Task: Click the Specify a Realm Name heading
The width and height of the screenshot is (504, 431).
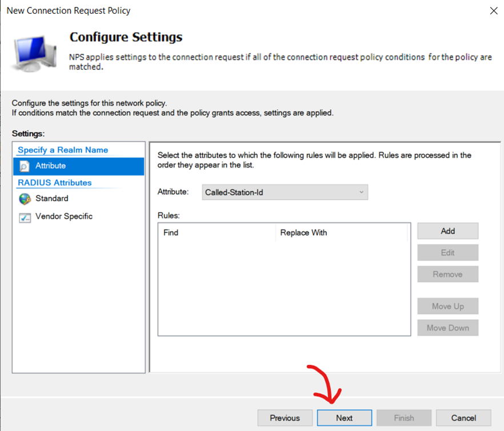Action: [x=63, y=150]
